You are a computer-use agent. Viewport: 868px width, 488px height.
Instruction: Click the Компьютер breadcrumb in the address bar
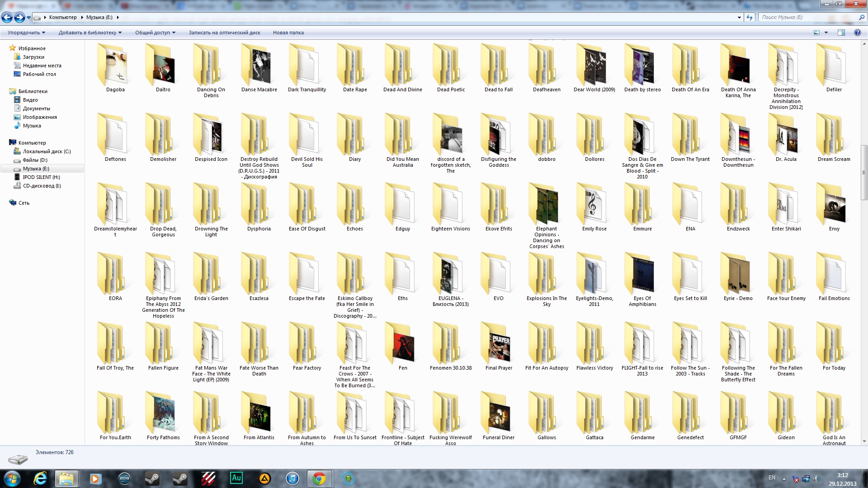click(63, 17)
